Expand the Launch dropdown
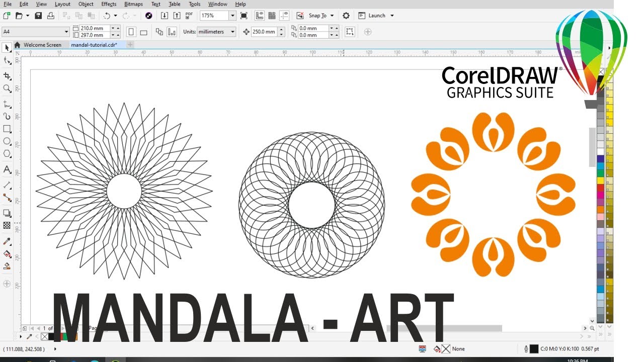The height and width of the screenshot is (362, 644). [x=392, y=16]
